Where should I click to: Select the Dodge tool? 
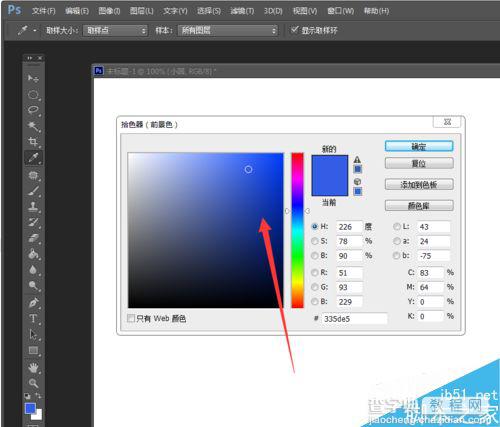coord(33,285)
